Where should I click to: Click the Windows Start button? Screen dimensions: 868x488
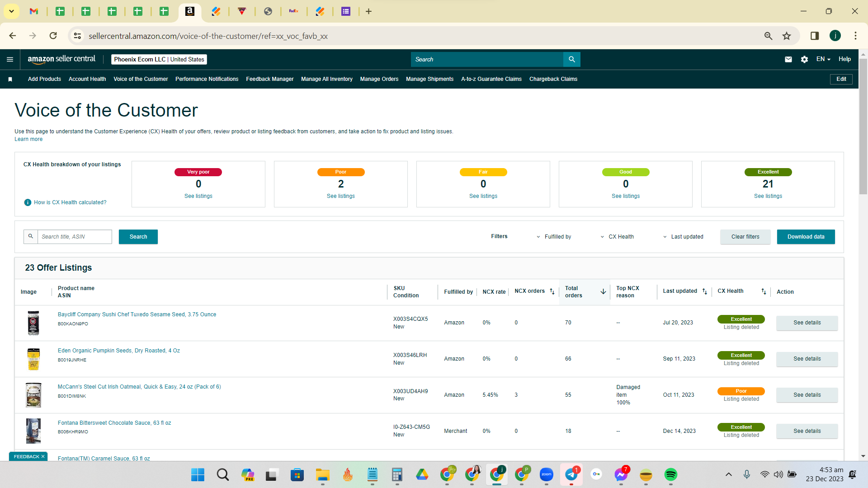[x=198, y=474]
